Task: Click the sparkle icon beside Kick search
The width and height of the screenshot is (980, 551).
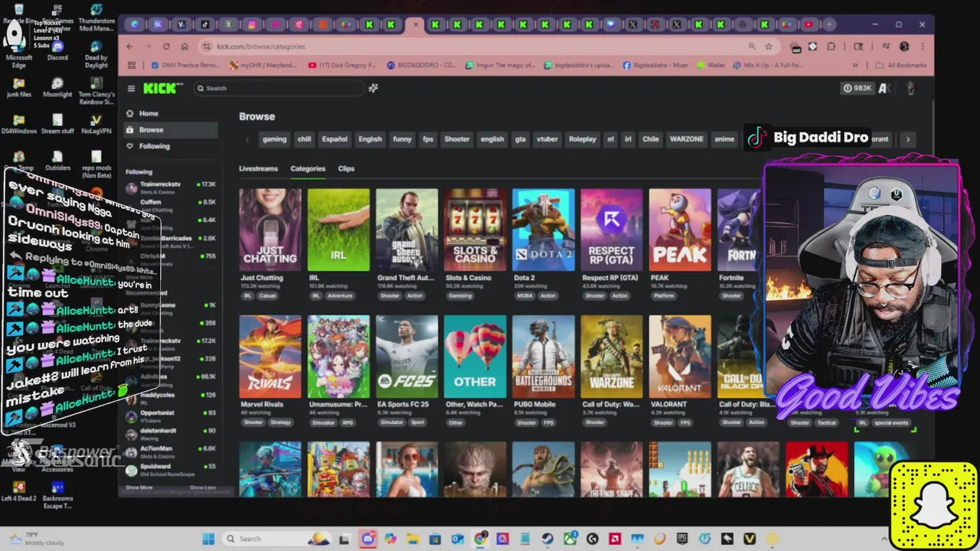Action: coord(373,88)
